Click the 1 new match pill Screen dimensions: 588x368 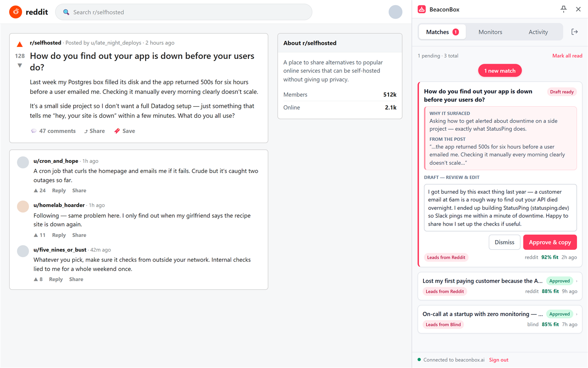tap(500, 71)
